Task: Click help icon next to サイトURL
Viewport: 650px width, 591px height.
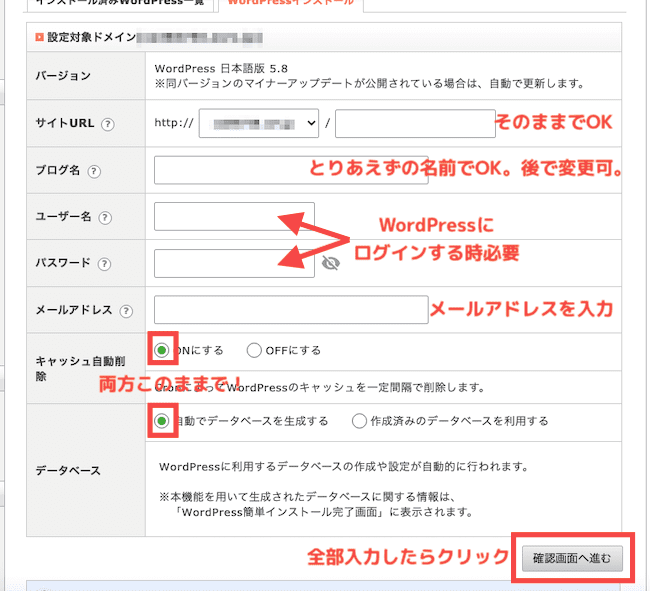Action: [x=107, y=124]
